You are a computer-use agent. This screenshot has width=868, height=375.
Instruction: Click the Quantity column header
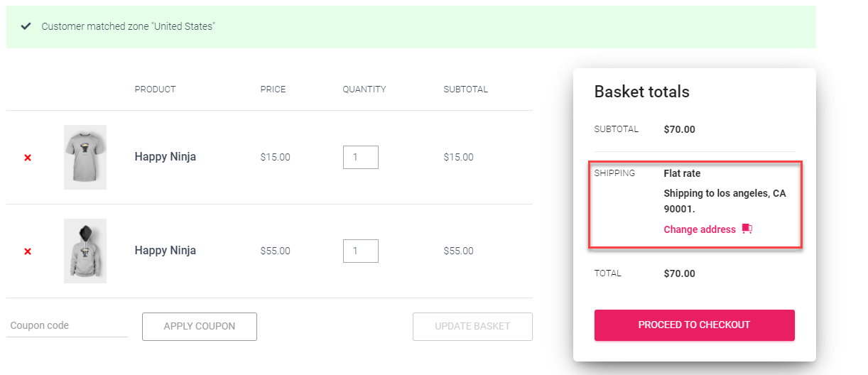point(364,89)
